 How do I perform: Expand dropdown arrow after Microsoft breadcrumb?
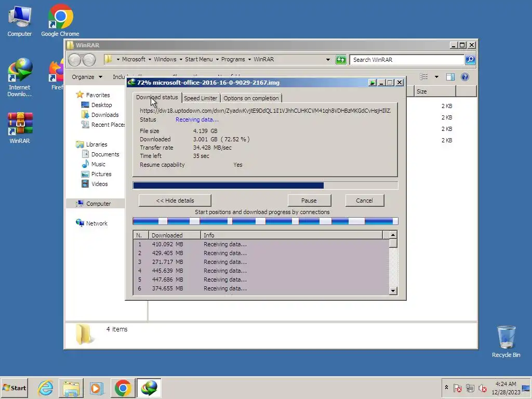(150, 59)
